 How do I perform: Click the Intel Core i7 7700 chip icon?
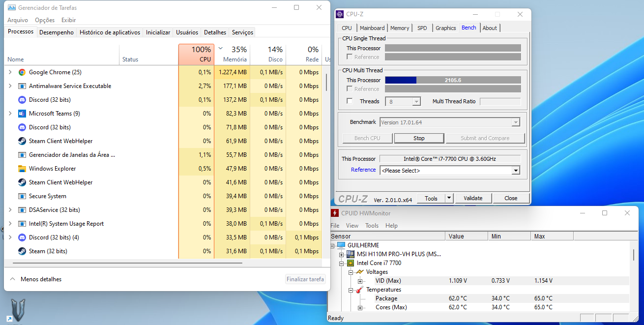(x=351, y=263)
